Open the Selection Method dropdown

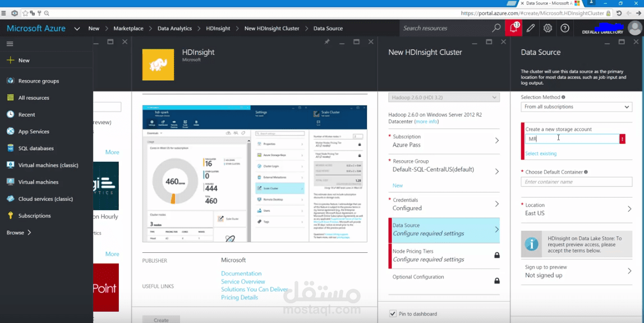[576, 107]
